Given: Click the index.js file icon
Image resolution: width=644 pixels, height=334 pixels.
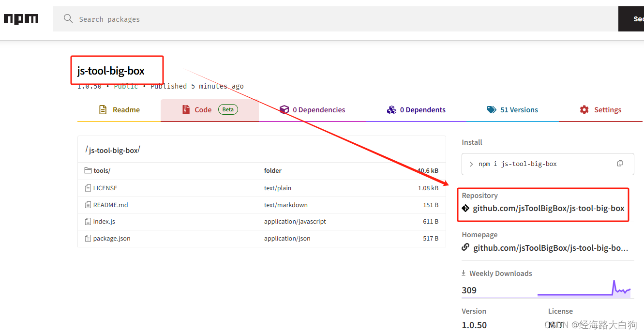Looking at the screenshot, I should click(x=88, y=221).
